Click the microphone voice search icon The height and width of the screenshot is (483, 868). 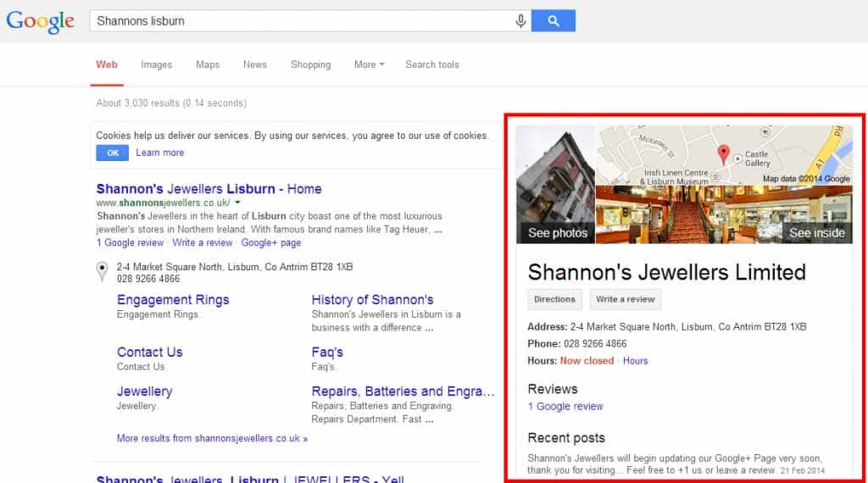pos(520,21)
